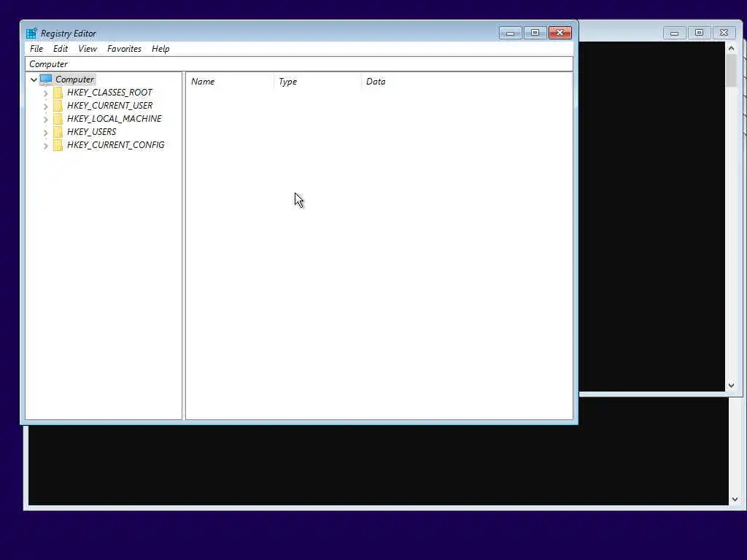The image size is (747, 560).
Task: Close the Registry Editor window
Action: click(x=560, y=33)
